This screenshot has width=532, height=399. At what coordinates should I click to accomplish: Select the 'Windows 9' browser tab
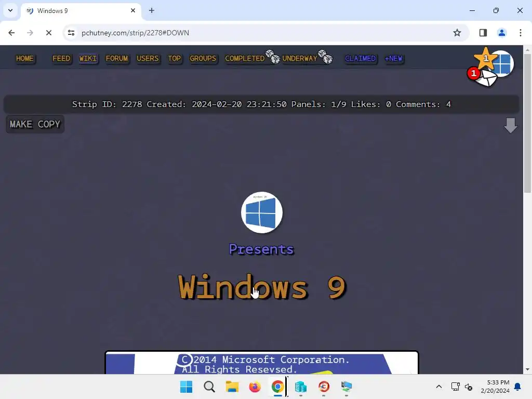pos(81,11)
